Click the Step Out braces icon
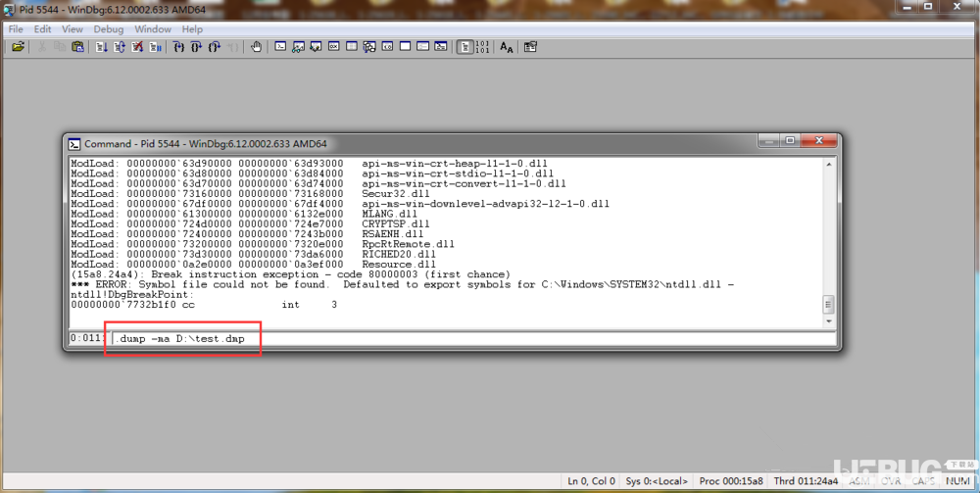980x493 pixels. 215,47
